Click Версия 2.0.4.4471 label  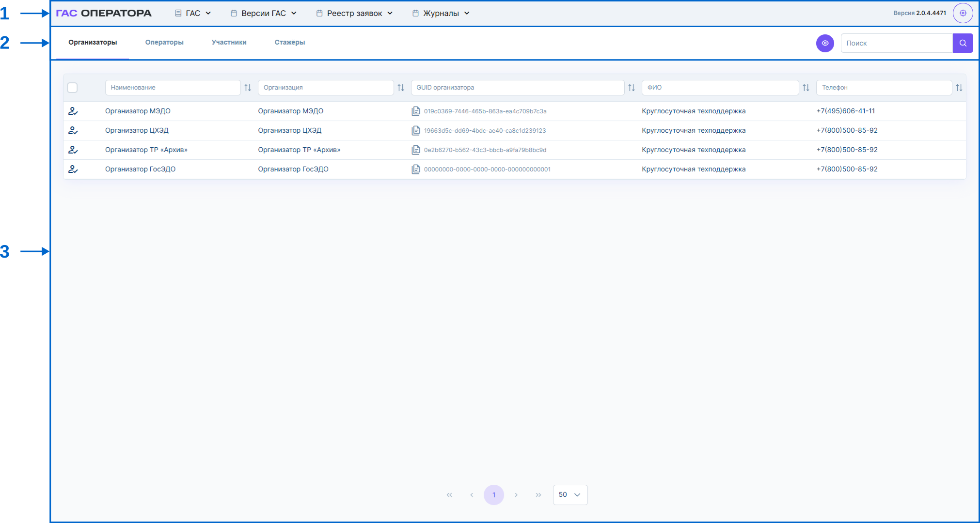pos(919,13)
